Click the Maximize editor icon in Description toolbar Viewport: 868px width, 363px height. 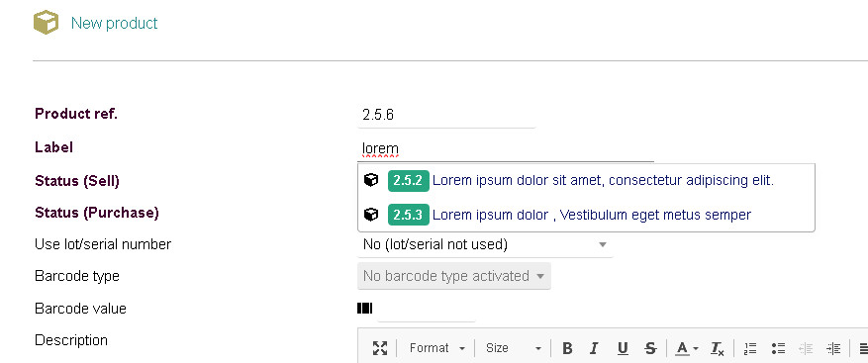click(x=380, y=348)
